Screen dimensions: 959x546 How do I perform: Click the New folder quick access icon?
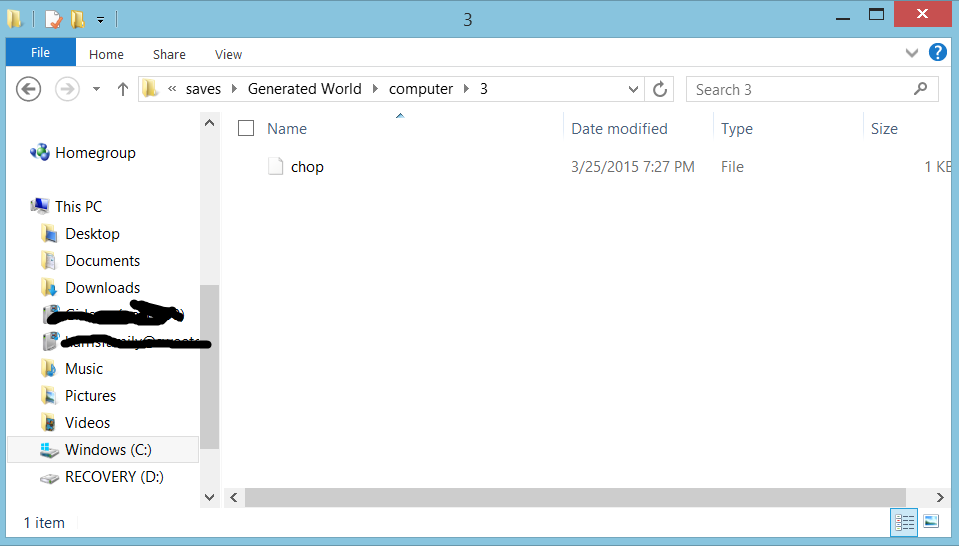78,19
